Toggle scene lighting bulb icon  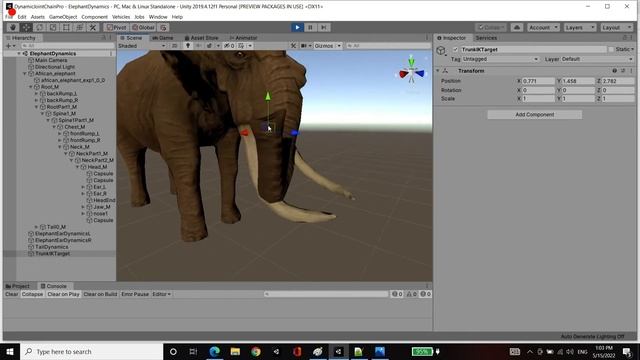click(x=188, y=46)
